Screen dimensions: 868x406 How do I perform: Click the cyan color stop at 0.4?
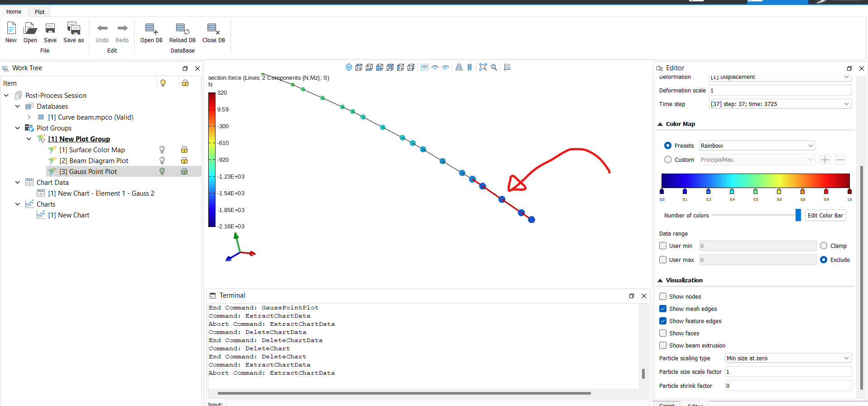732,191
